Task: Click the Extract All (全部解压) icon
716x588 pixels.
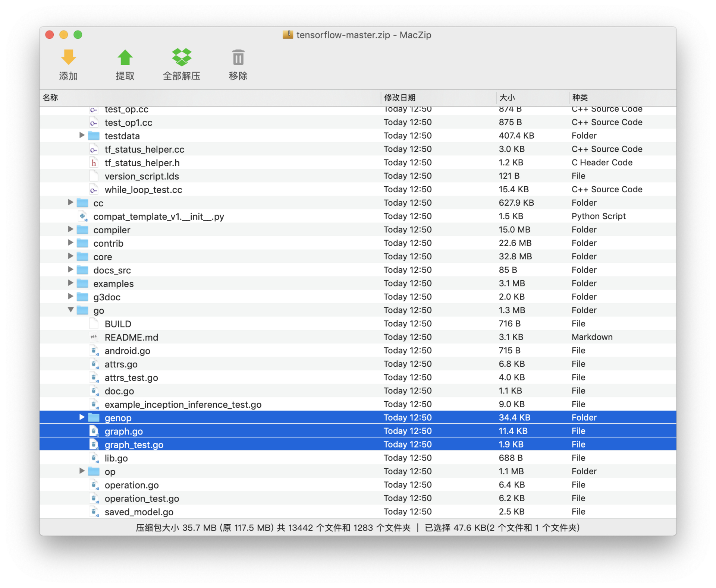Action: pyautogui.click(x=182, y=57)
